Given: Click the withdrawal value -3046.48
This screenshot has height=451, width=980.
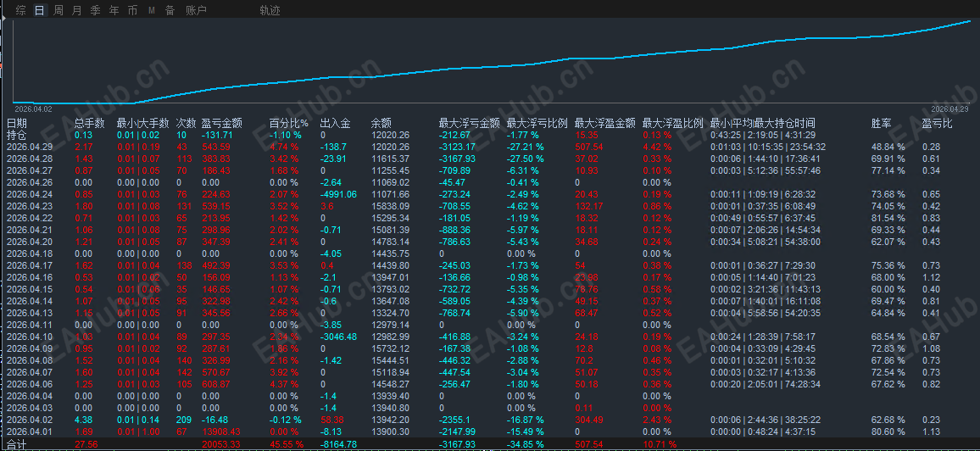Looking at the screenshot, I should click(x=338, y=337).
